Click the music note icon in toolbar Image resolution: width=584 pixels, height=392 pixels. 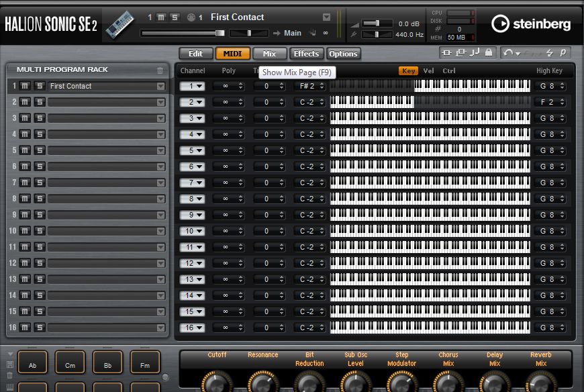(x=475, y=52)
